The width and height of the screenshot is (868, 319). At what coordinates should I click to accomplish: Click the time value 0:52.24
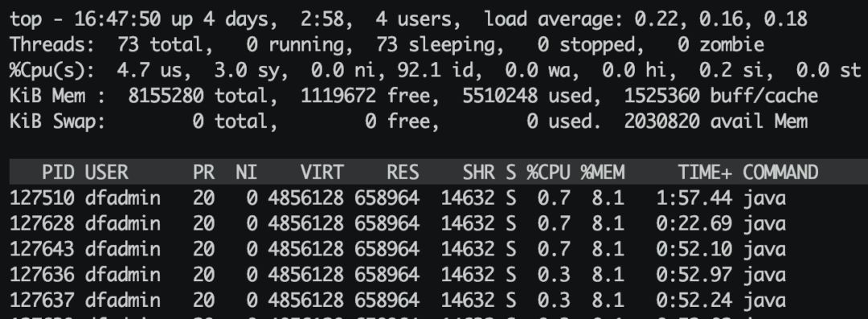[694, 301]
